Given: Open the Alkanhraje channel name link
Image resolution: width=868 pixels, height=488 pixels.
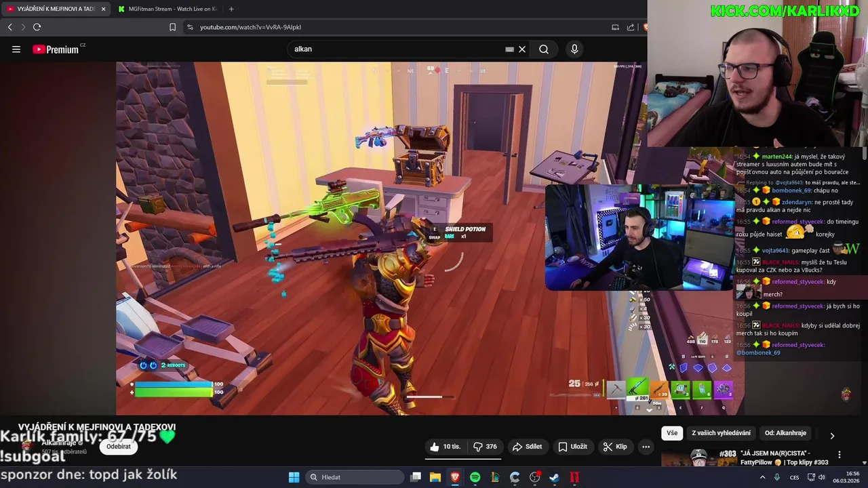Looking at the screenshot, I should point(58,443).
